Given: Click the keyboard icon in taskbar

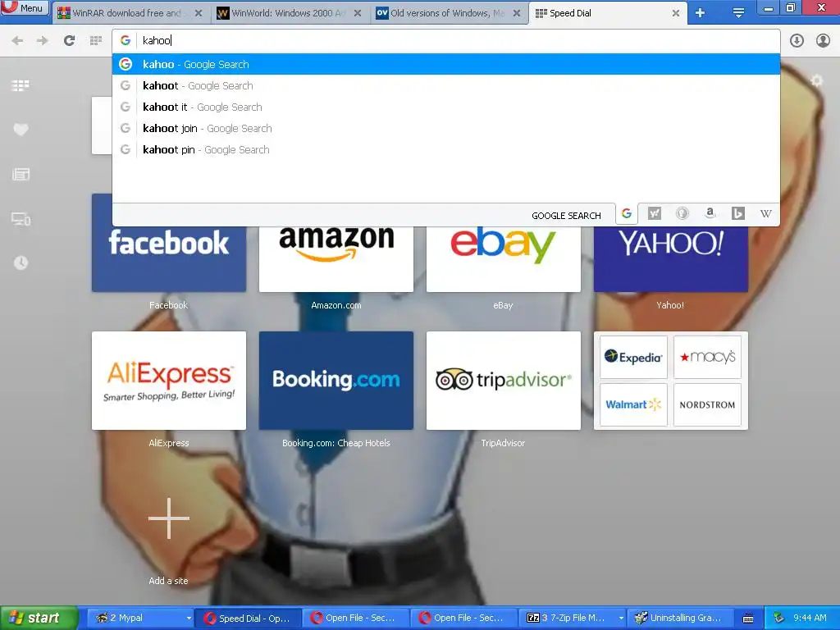Looking at the screenshot, I should coord(748,619).
